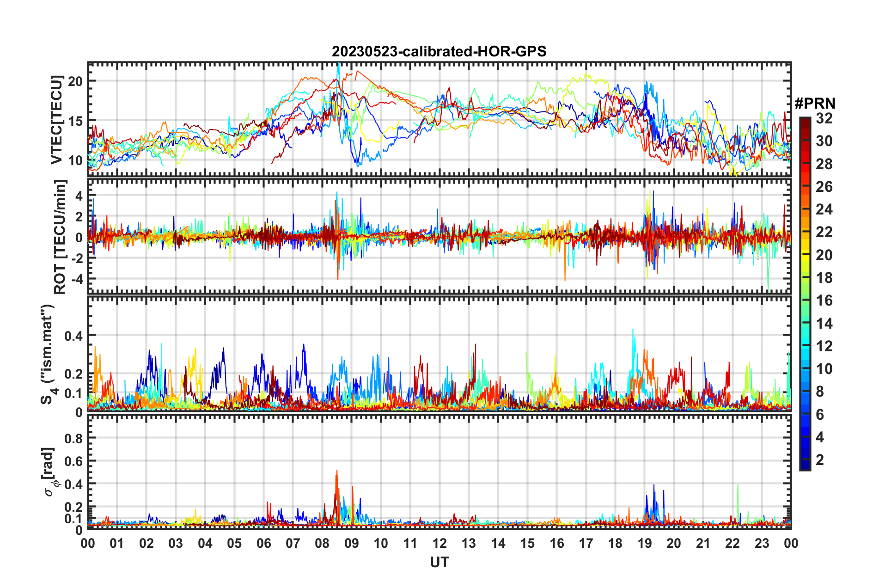Click the 09 hour tick label

(x=352, y=543)
